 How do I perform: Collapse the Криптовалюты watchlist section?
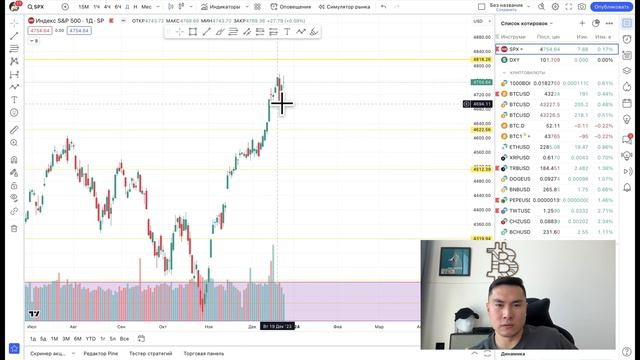tap(504, 73)
